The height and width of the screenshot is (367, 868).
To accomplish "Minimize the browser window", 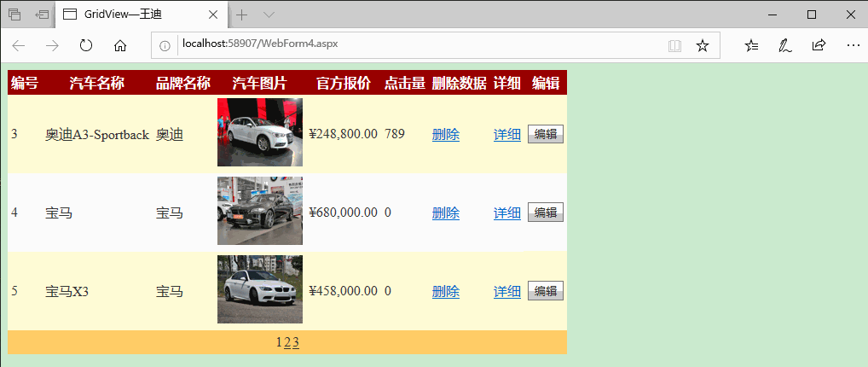I will click(x=773, y=15).
